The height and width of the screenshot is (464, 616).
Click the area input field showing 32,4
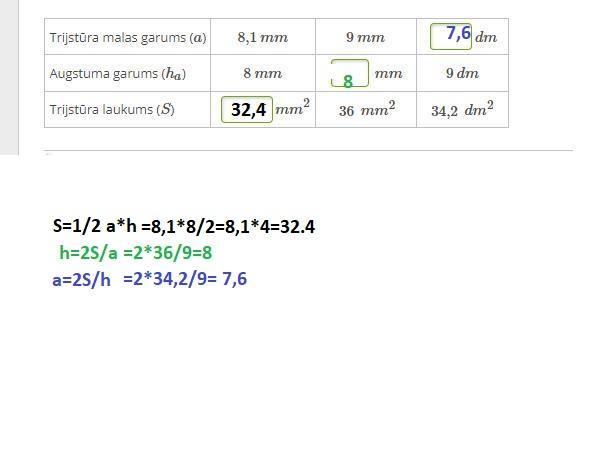click(x=247, y=109)
